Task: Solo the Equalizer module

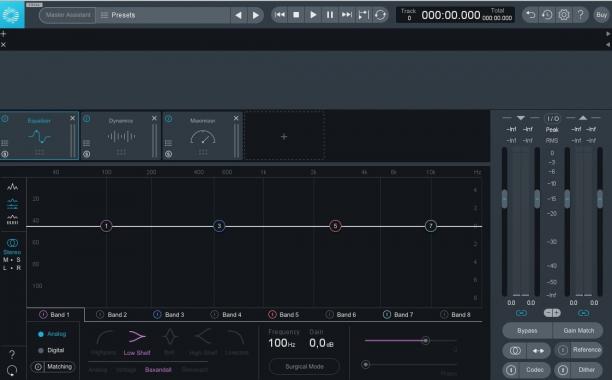Action: pos(5,154)
